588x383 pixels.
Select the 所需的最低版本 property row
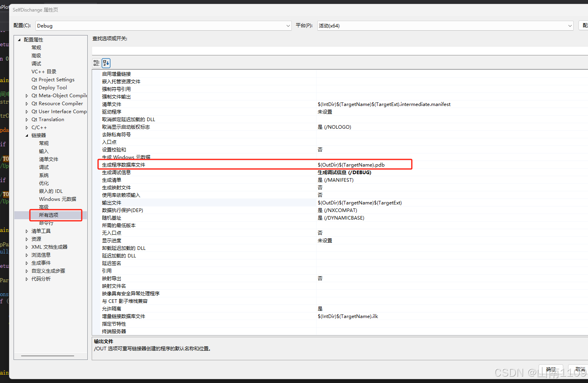(340, 226)
